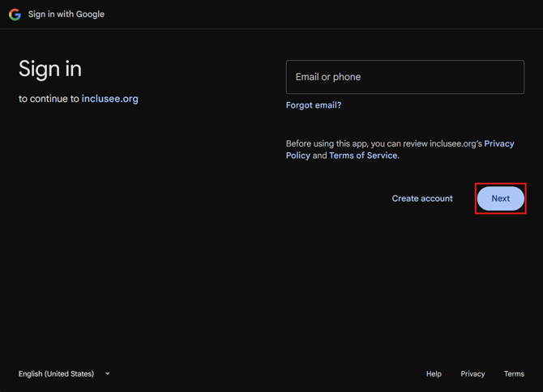The width and height of the screenshot is (543, 392).
Task: Open the Forgot email? link
Action: 314,105
